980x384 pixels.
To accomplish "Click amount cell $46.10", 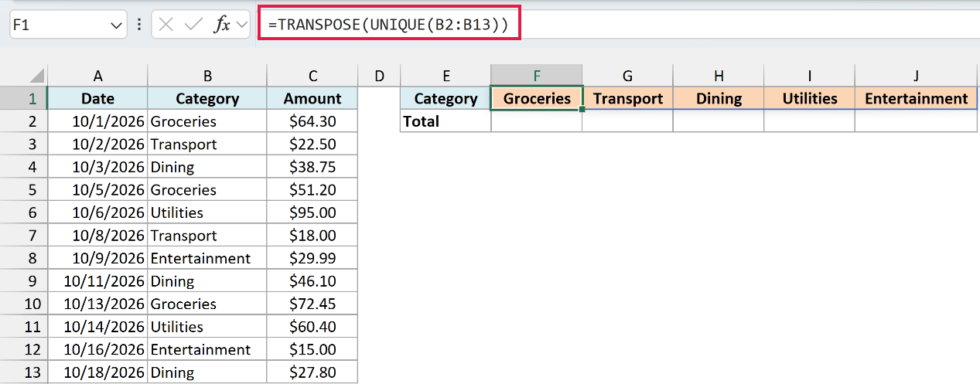I will coord(312,281).
